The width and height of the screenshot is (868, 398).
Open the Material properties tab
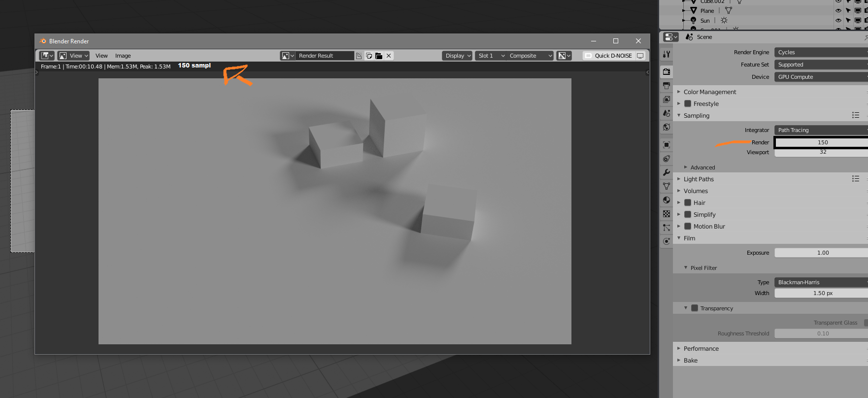tap(667, 200)
